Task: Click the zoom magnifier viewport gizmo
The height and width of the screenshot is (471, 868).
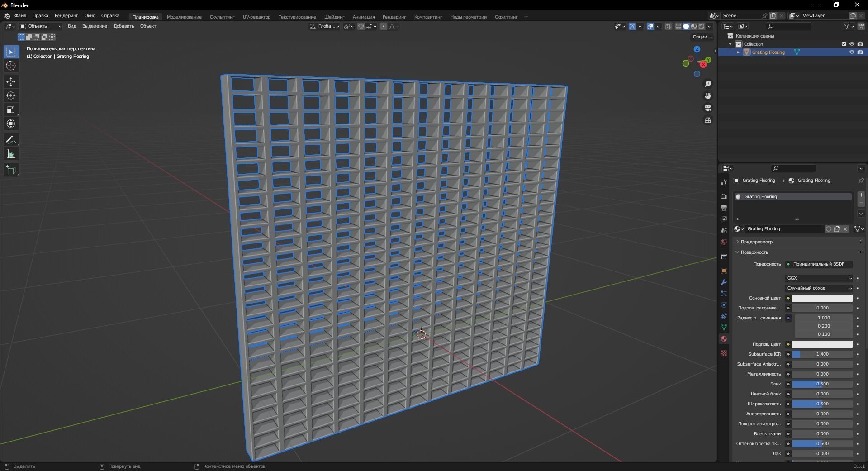Action: click(708, 84)
